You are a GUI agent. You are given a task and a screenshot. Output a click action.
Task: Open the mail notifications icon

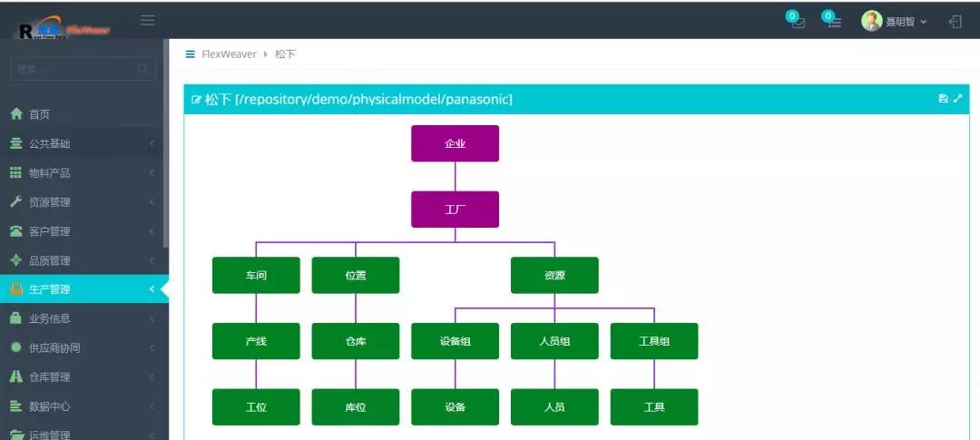[x=797, y=21]
